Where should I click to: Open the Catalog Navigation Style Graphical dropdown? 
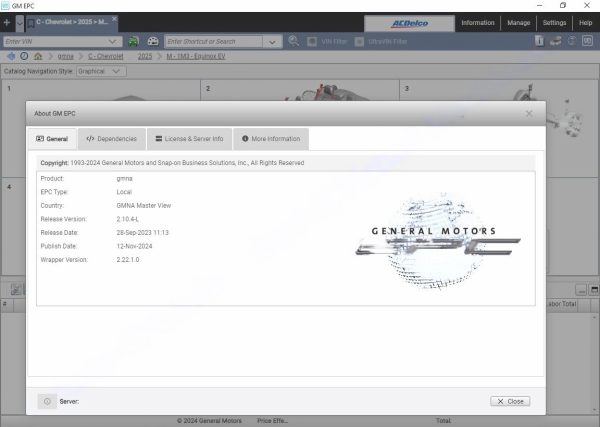pos(101,71)
